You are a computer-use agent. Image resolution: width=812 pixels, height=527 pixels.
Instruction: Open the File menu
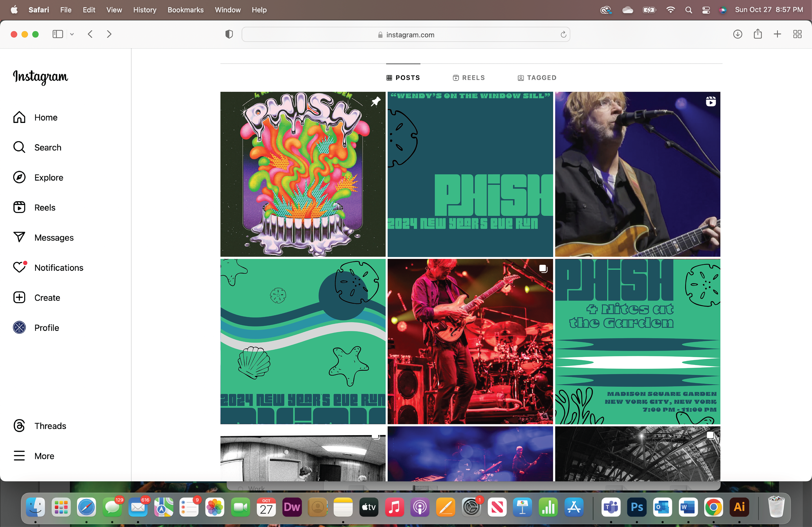[x=66, y=10]
